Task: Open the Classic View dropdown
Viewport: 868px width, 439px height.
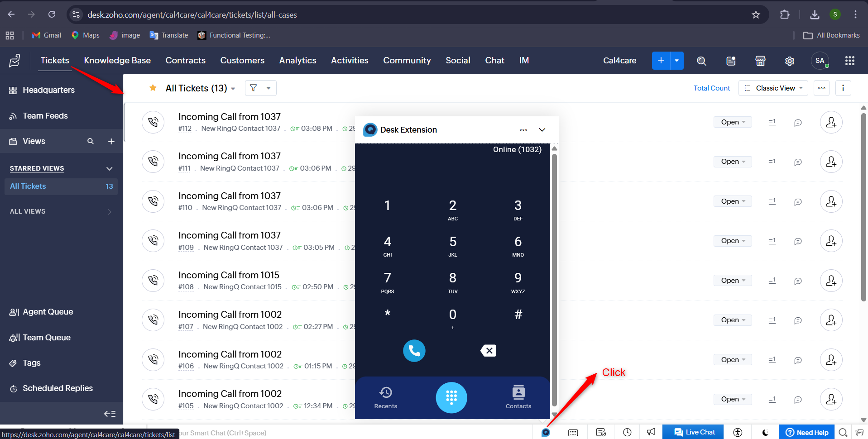Action: tap(773, 88)
